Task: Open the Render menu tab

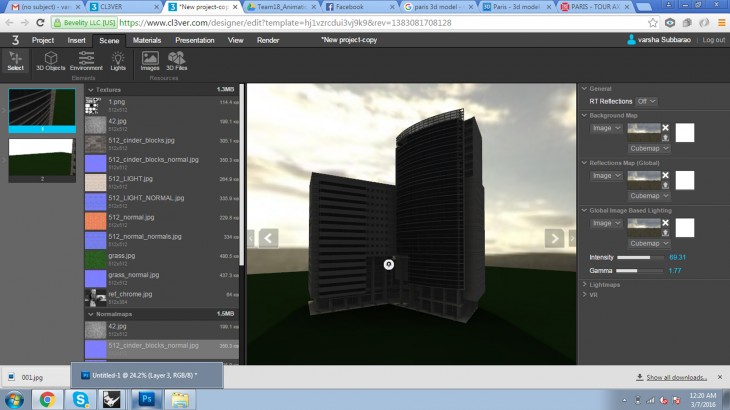Action: 268,40
